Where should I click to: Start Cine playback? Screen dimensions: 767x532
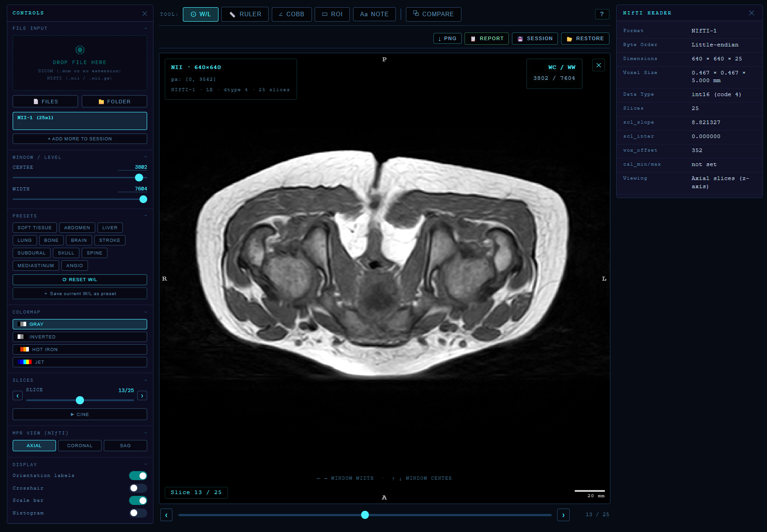click(80, 414)
